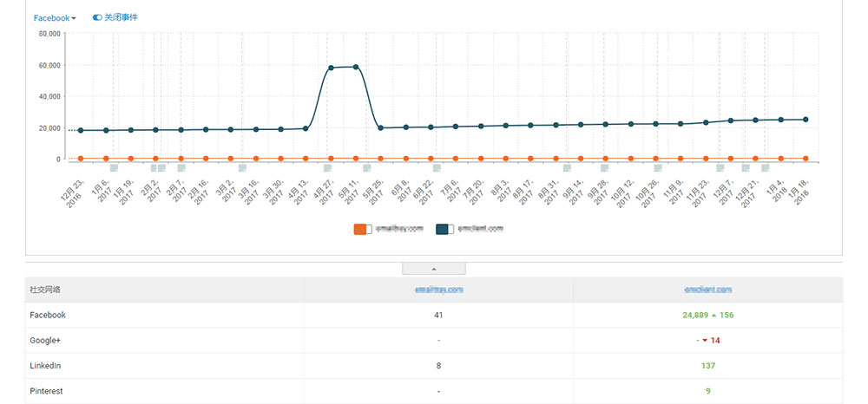Open the emailtray.com column header link

click(438, 290)
